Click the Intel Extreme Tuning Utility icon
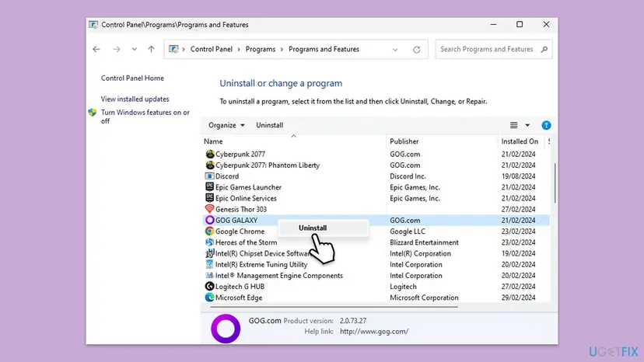644x362 pixels. click(x=209, y=264)
